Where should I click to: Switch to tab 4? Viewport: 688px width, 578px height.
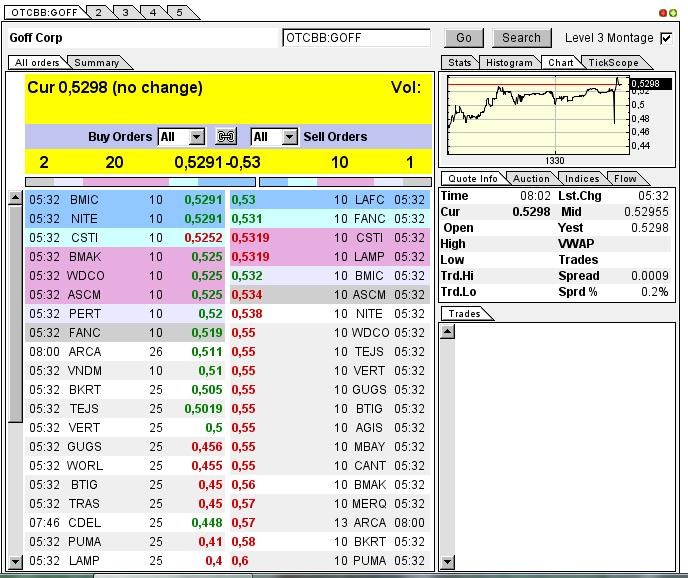153,12
